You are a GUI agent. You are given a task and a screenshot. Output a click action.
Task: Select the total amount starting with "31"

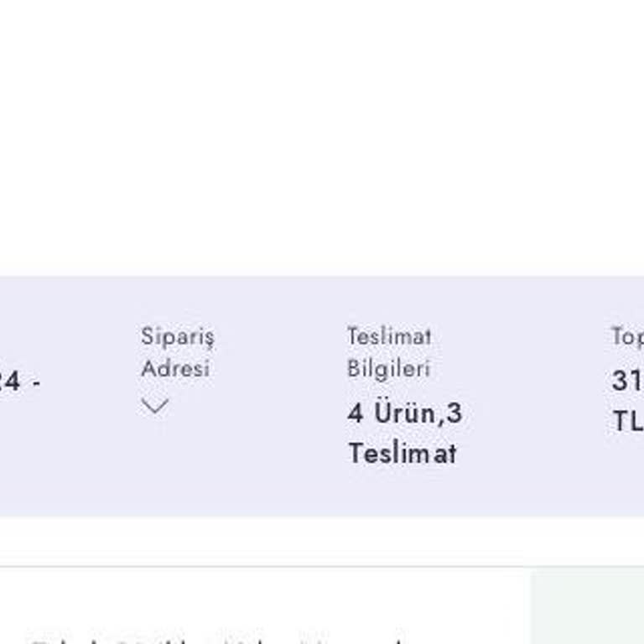click(x=627, y=382)
